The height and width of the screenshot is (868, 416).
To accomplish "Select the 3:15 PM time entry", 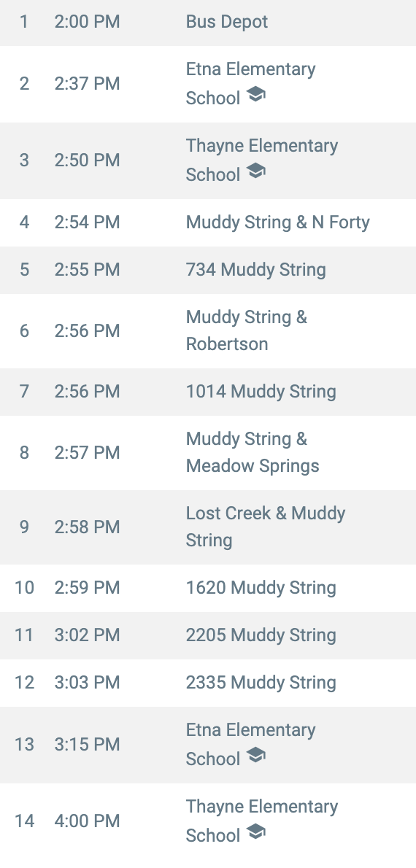I will [87, 745].
